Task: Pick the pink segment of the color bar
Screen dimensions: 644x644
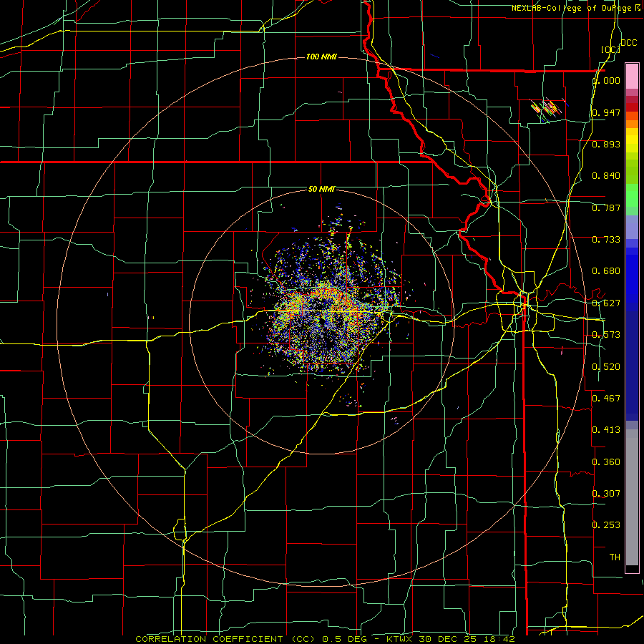Action: (x=632, y=76)
